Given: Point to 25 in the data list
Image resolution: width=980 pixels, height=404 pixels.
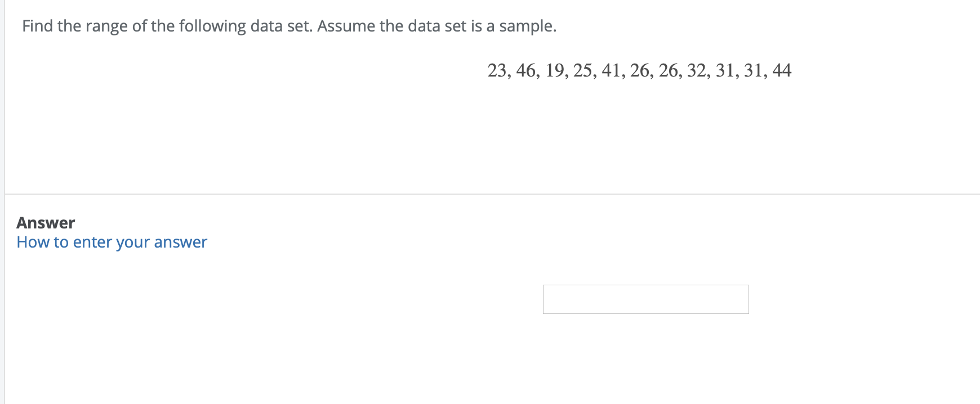Looking at the screenshot, I should pyautogui.click(x=583, y=70).
